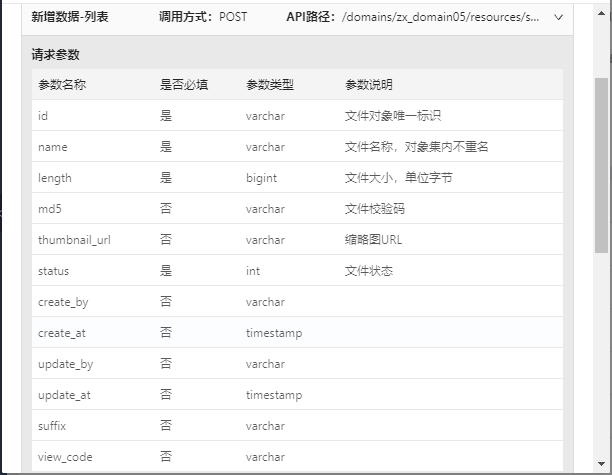612x475 pixels.
Task: Click the vertical scrollbar thumb on the right
Action: pos(601,165)
